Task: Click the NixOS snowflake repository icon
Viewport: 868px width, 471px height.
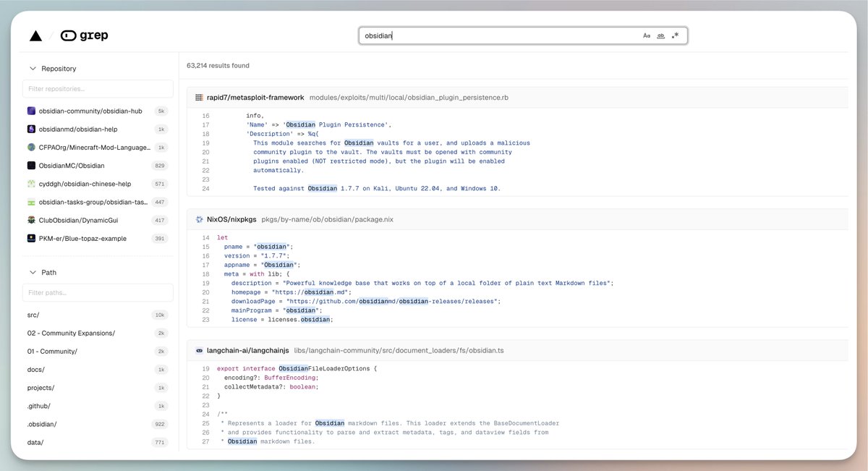Action: coord(199,218)
